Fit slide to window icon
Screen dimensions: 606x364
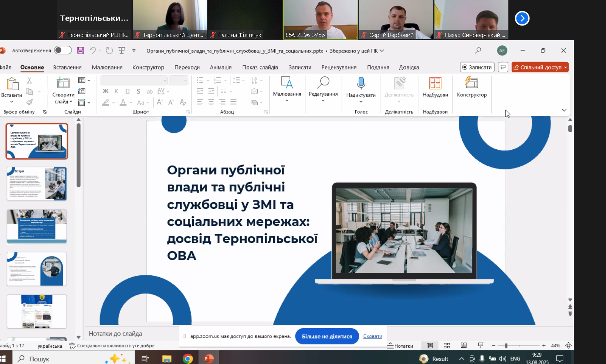click(x=569, y=346)
